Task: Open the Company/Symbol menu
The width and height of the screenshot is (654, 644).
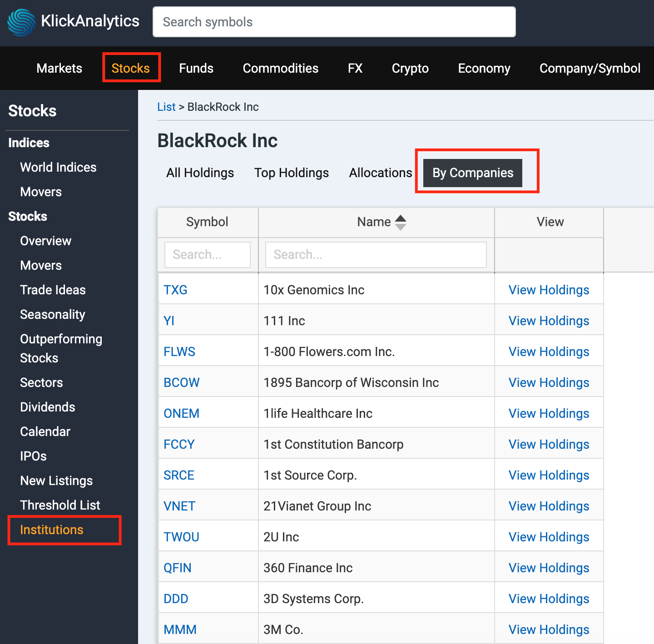Action: coord(590,68)
